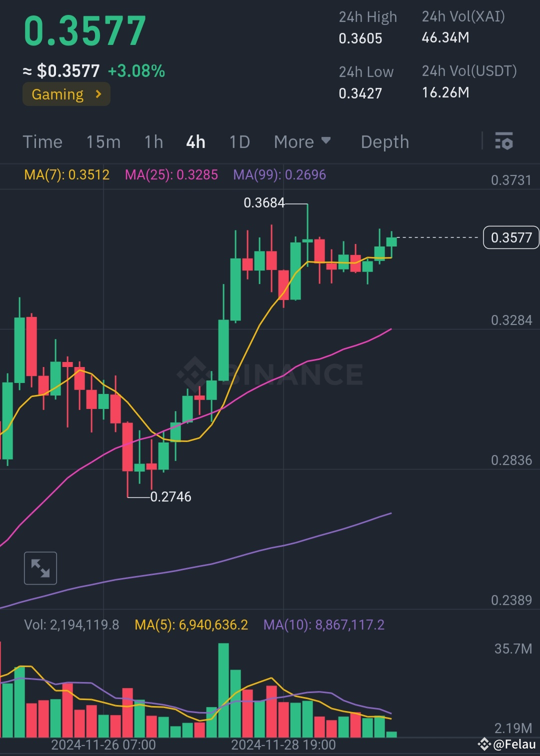Click the 24h High value 0.3605
This screenshot has height=756, width=540.
pos(360,38)
